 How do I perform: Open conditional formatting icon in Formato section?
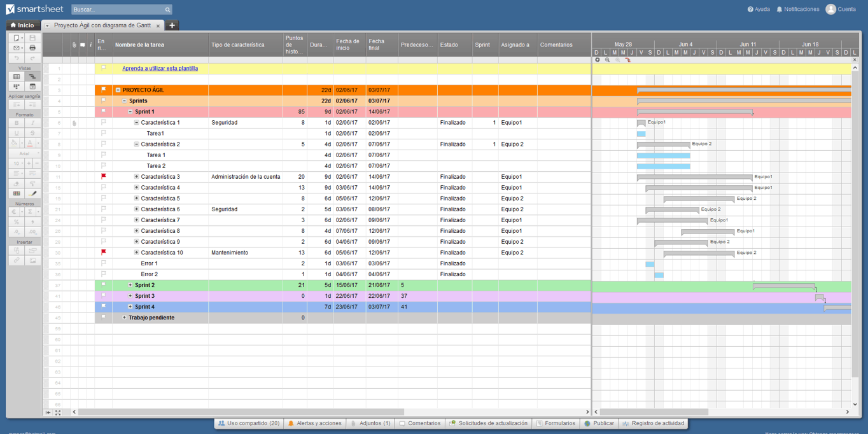(17, 193)
